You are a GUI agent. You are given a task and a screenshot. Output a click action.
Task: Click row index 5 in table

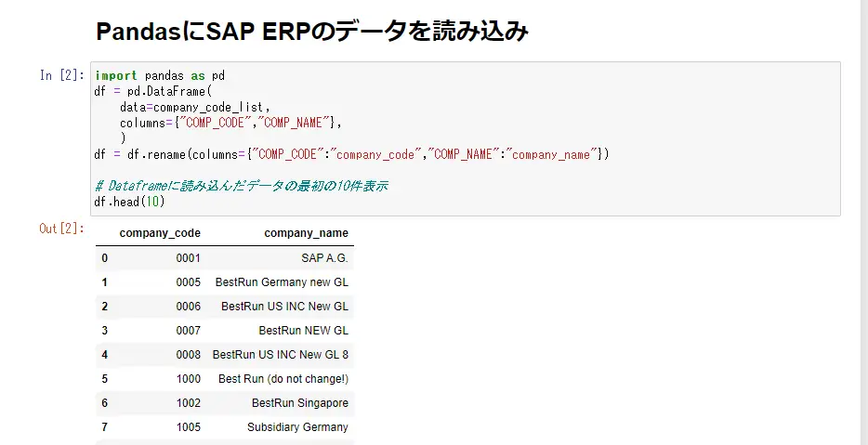coord(105,379)
